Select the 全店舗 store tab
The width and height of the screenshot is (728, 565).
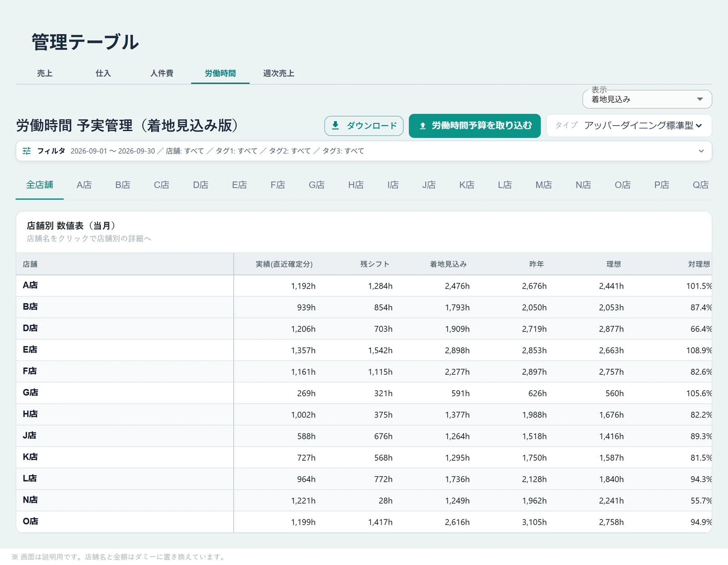pyautogui.click(x=40, y=185)
